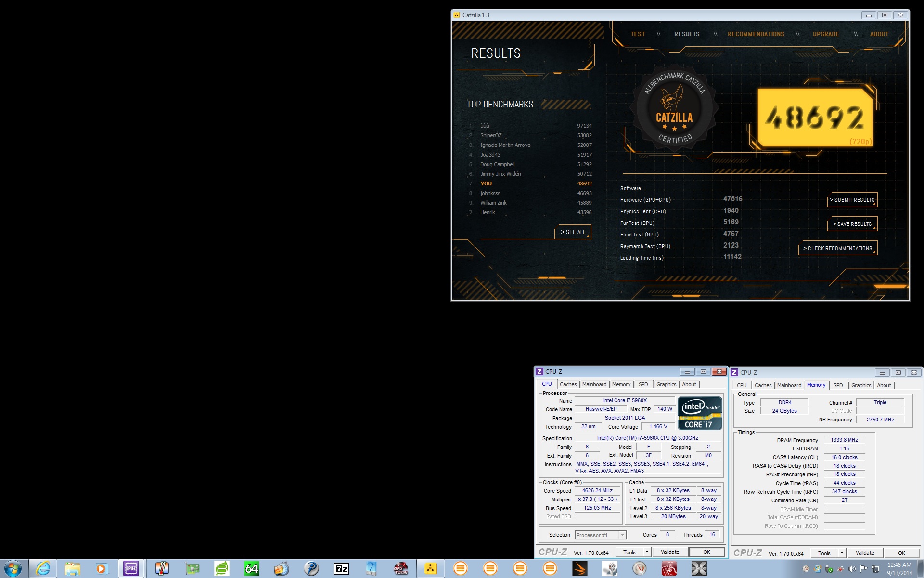
Task: Select the YOU leaderboard row
Action: click(x=530, y=184)
